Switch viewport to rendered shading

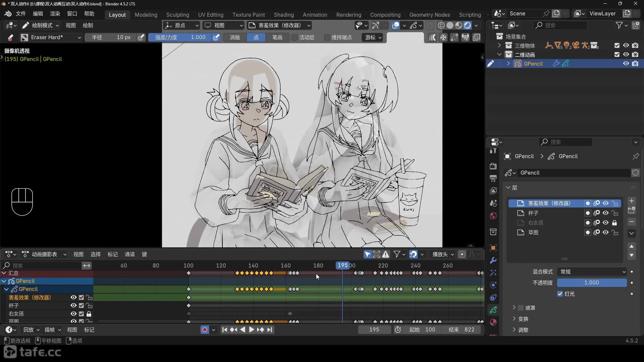point(467,25)
